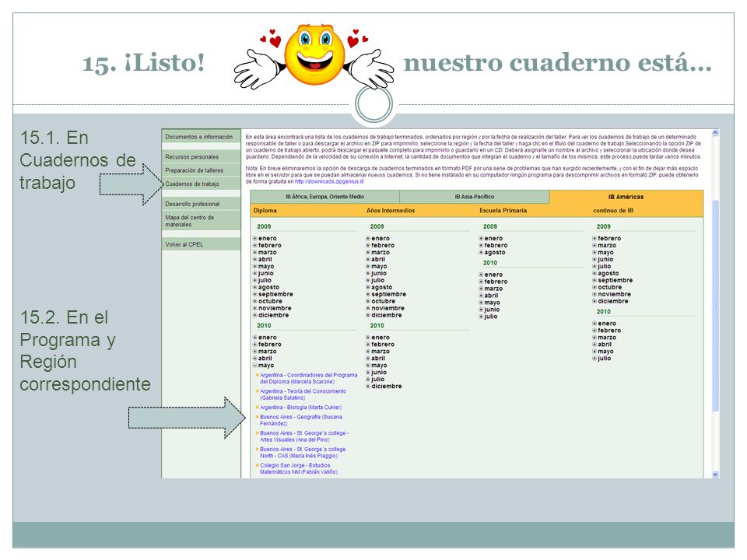Expand julio 2010 under Escuela Primaria
Viewport: 747px width, 560px height.
point(481,317)
